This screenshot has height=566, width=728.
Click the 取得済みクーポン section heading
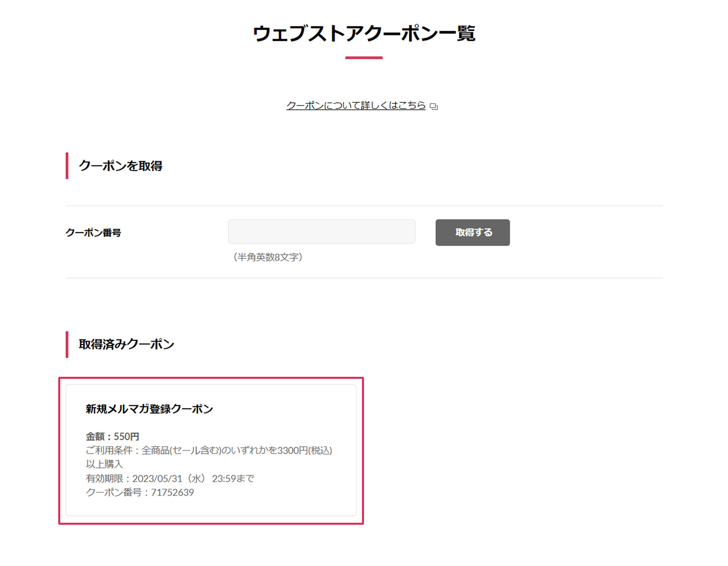[x=126, y=344]
